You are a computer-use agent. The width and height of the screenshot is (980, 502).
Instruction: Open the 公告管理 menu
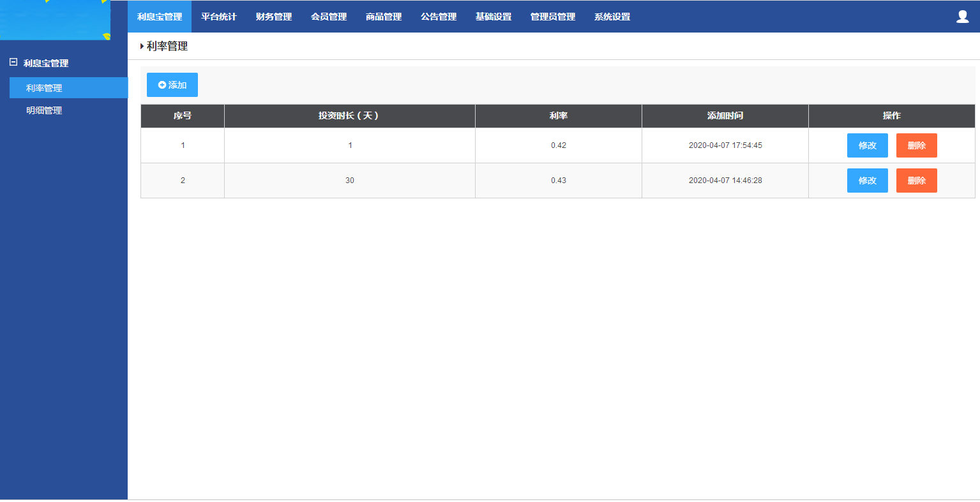click(x=439, y=17)
